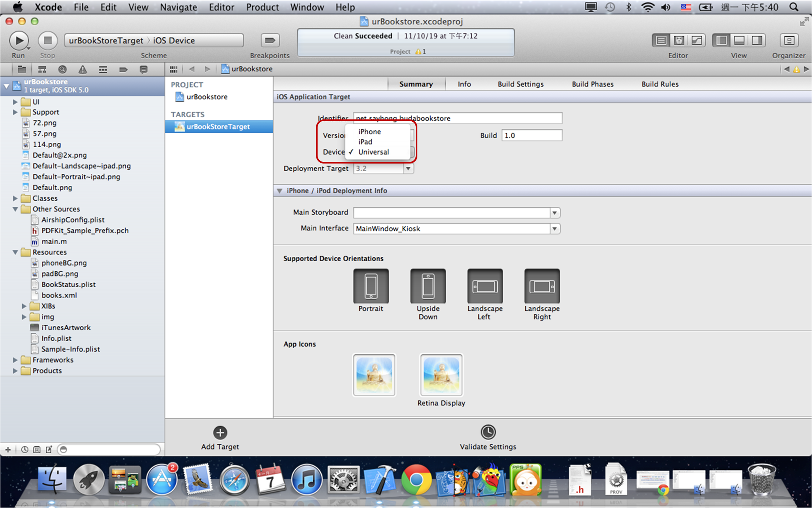This screenshot has width=812, height=508.
Task: Switch to the Info tab
Action: point(464,84)
